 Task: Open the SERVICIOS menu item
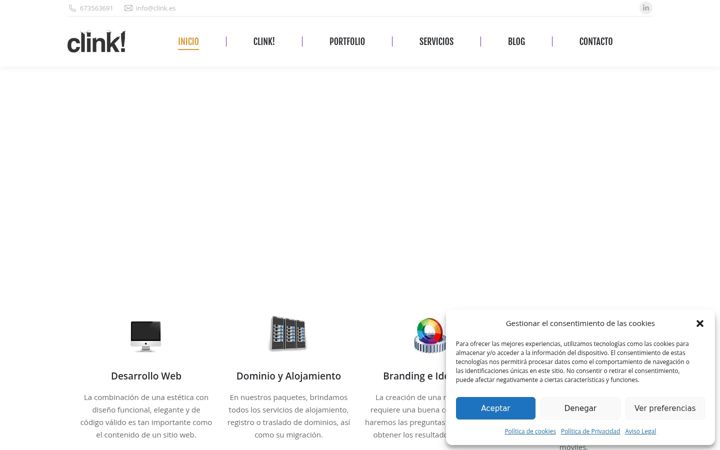(436, 41)
